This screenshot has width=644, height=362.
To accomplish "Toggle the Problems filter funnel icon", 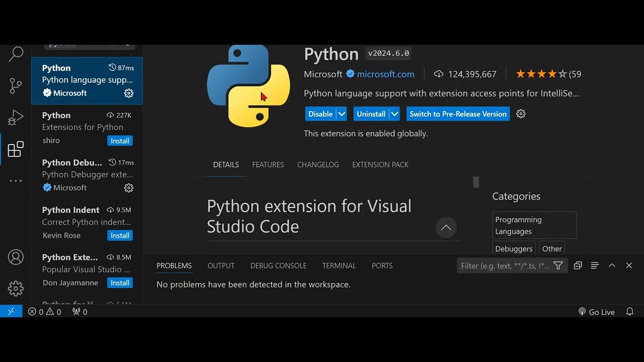I will click(x=558, y=265).
